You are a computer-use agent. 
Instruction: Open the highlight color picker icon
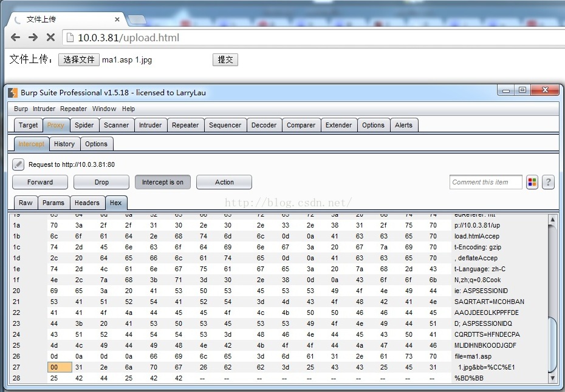tap(532, 182)
